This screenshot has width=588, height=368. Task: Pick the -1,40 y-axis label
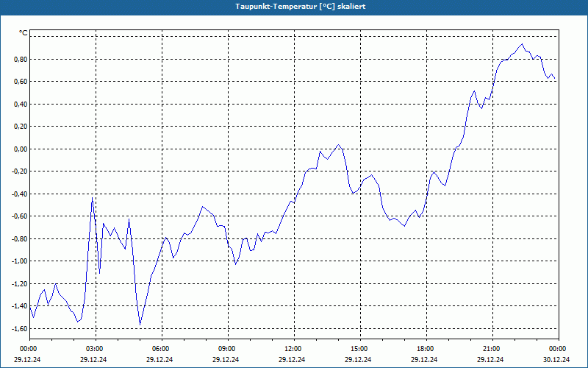point(19,306)
